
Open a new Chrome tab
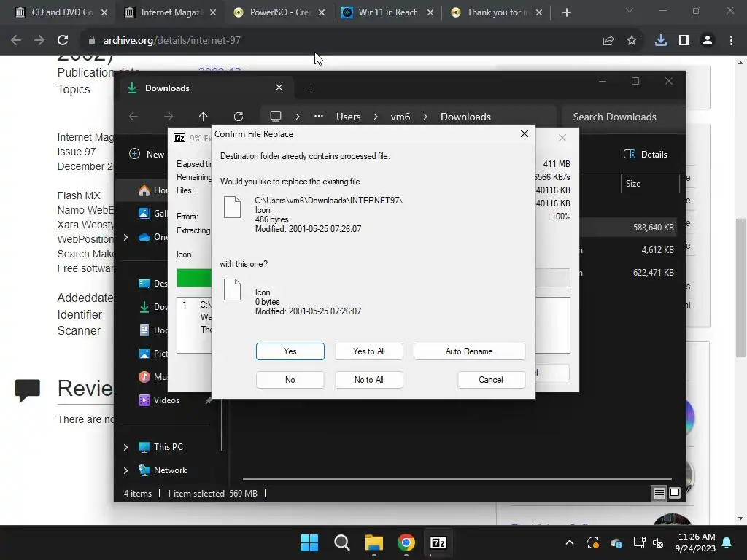pos(566,12)
